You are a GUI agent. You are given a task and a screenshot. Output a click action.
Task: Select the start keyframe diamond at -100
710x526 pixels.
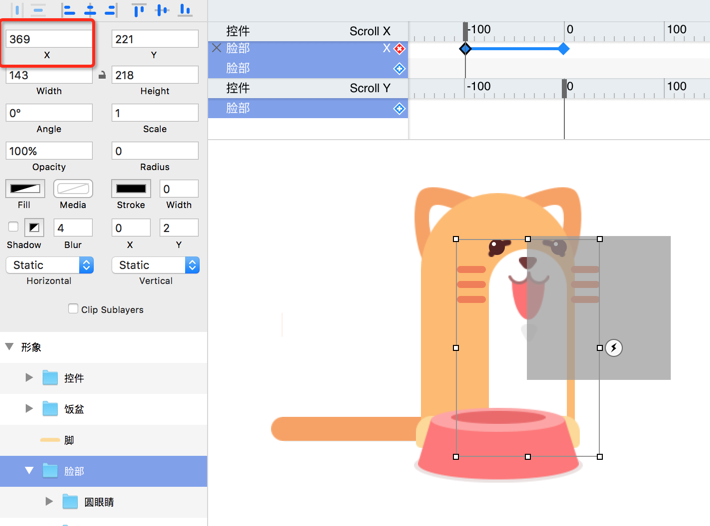[x=465, y=49]
